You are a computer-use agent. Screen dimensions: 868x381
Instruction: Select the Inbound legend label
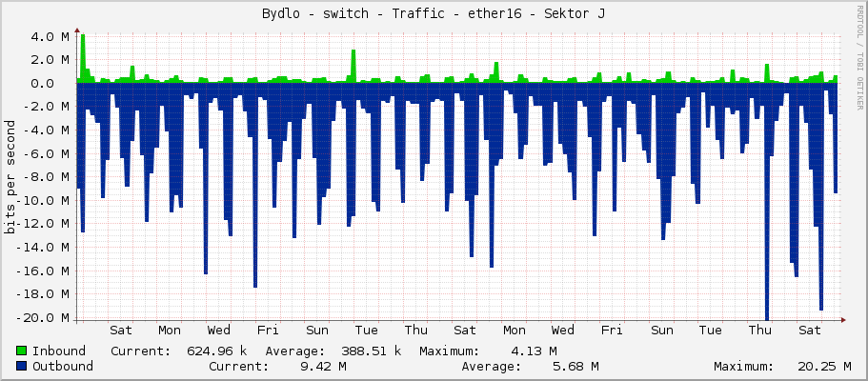(58, 351)
